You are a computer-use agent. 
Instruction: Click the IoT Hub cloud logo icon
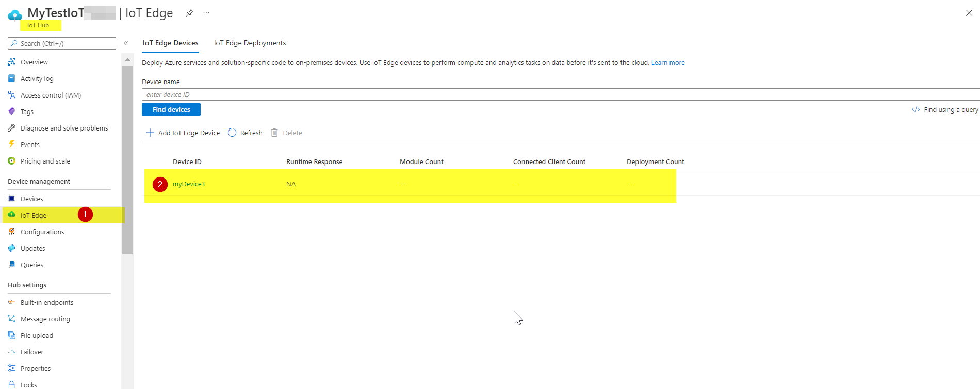coord(15,15)
